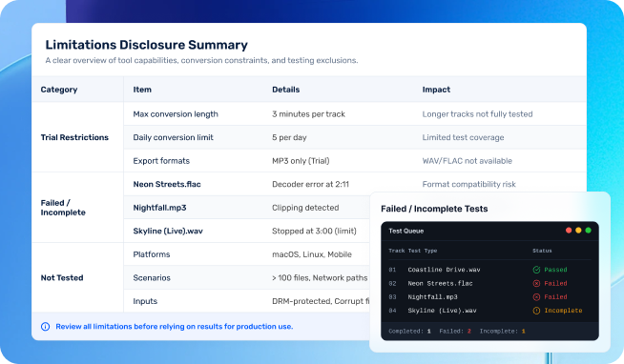Select the Trial Restrictions category cell
This screenshot has width=624, height=364.
(x=77, y=137)
